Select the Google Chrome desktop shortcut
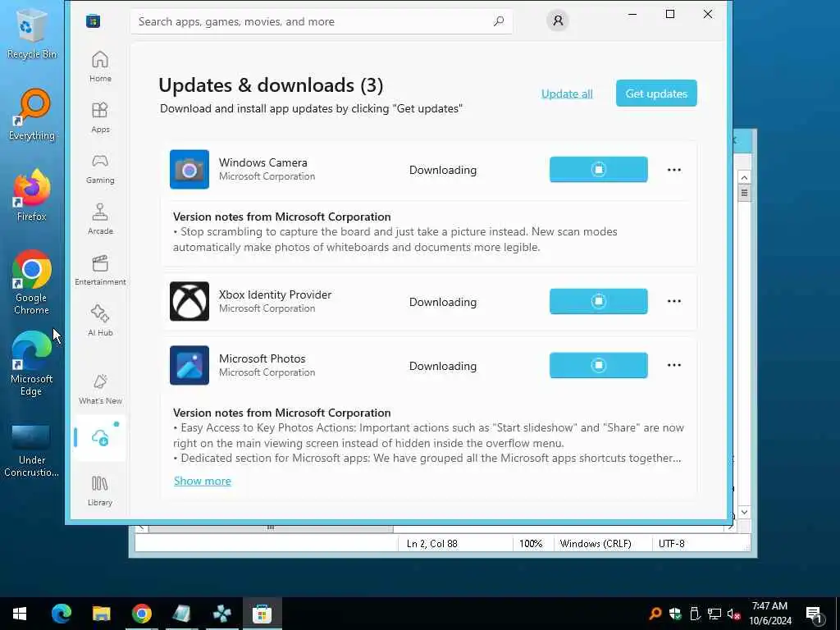Screen dimensions: 840x630 point(32,283)
